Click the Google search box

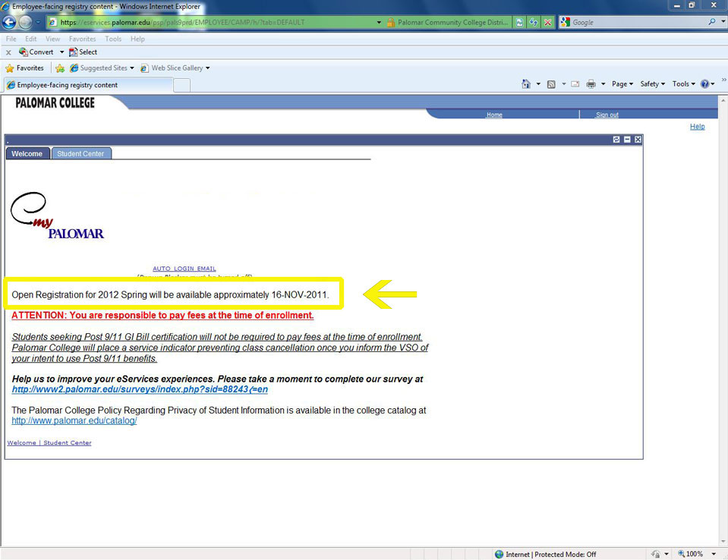(x=638, y=22)
